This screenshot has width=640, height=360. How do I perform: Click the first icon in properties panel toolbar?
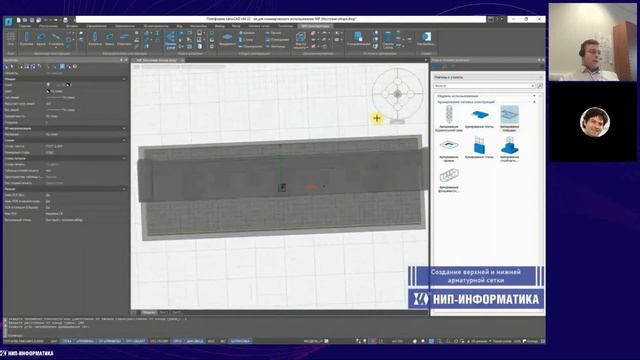coord(7,67)
